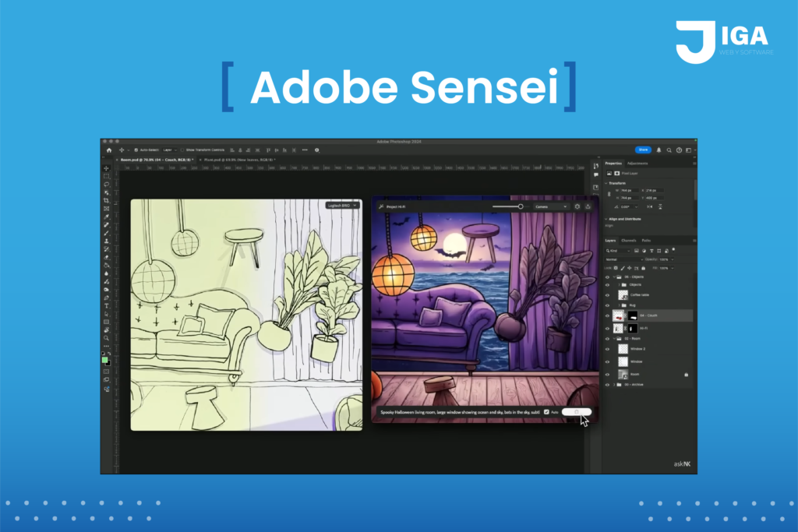Select the Room.psd document tab

[157, 160]
